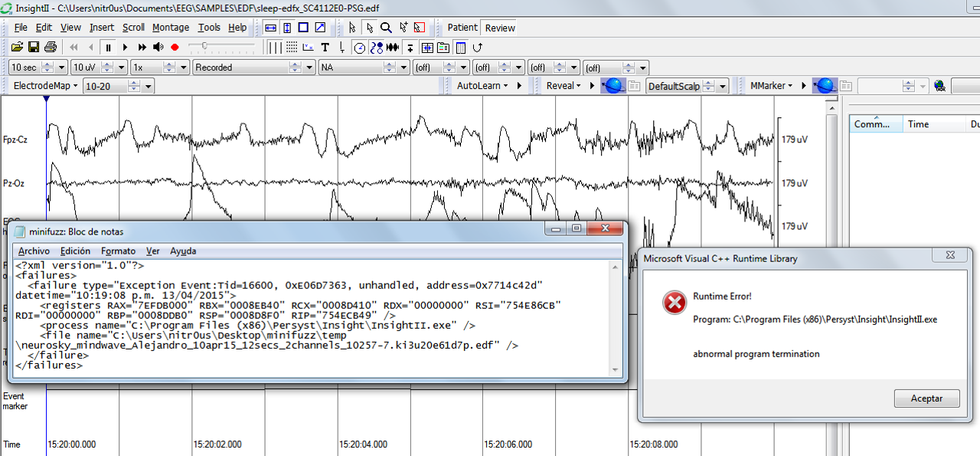Click the Fpz-Cz channel label

coord(15,139)
